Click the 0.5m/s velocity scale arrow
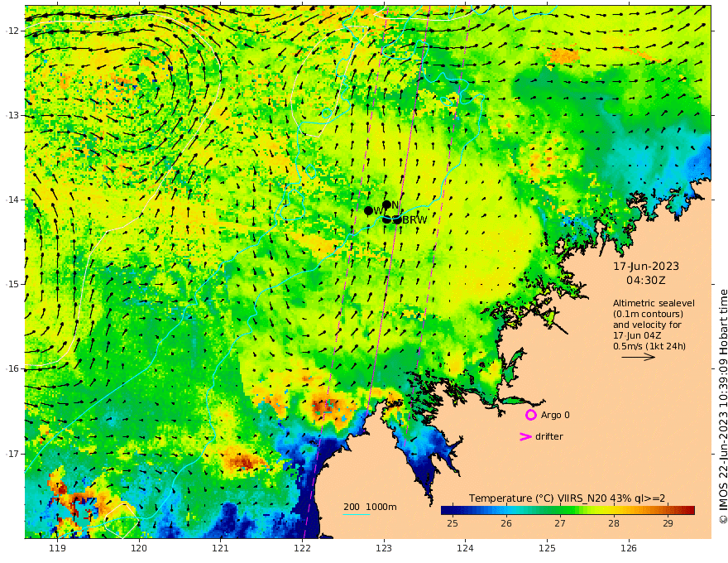 tap(639, 357)
